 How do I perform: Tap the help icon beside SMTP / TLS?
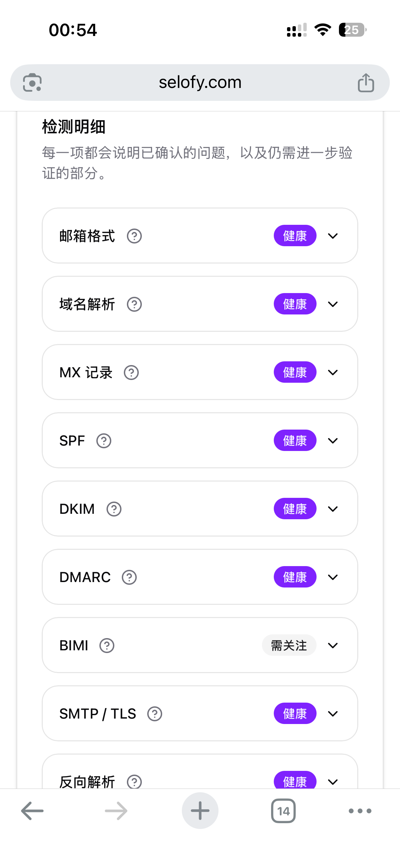pos(155,714)
